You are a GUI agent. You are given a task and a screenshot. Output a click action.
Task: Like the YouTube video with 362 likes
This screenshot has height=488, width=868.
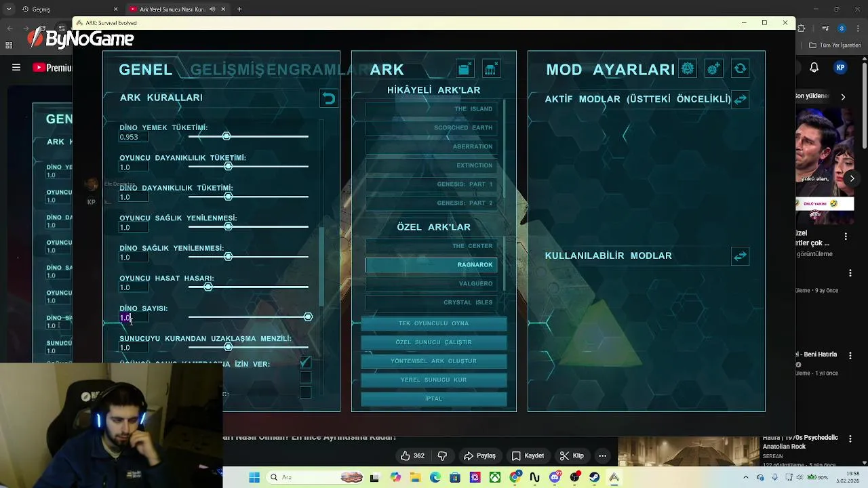click(412, 455)
